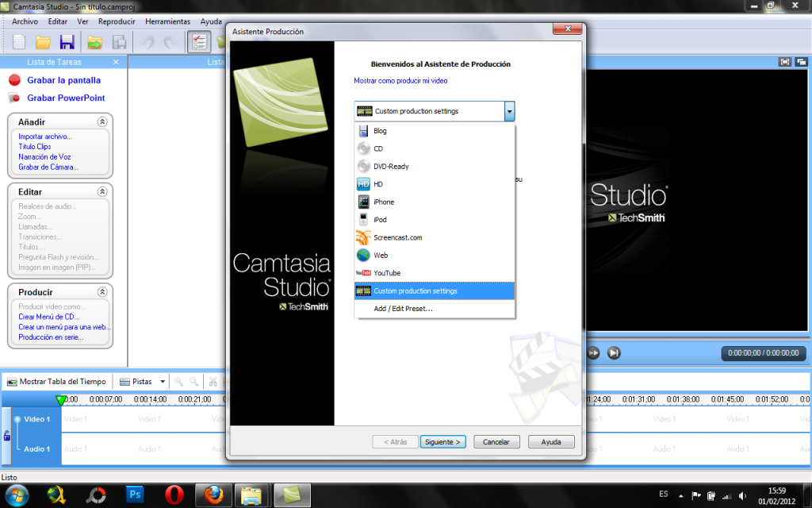Open Windows Explorer from the taskbar
Screen dimensions: 812x508
[x=252, y=495]
